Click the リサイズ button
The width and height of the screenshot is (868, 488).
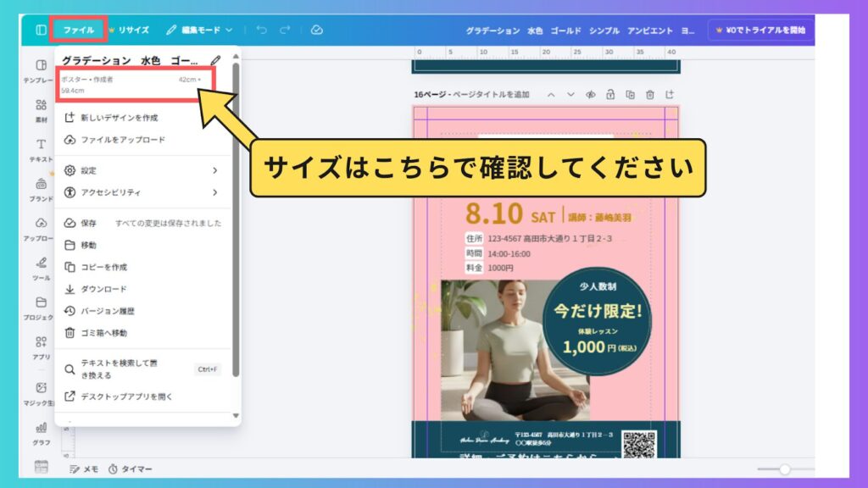129,30
